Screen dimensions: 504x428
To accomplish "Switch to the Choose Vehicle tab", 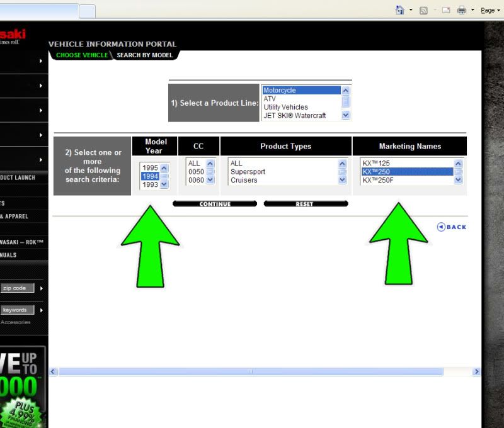I will pyautogui.click(x=82, y=55).
